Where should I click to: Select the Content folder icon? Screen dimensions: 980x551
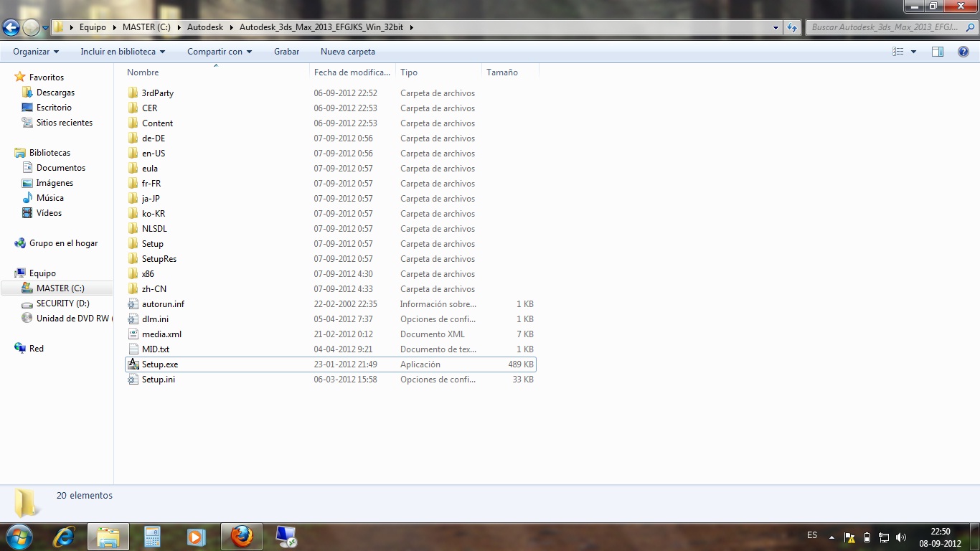click(x=133, y=123)
